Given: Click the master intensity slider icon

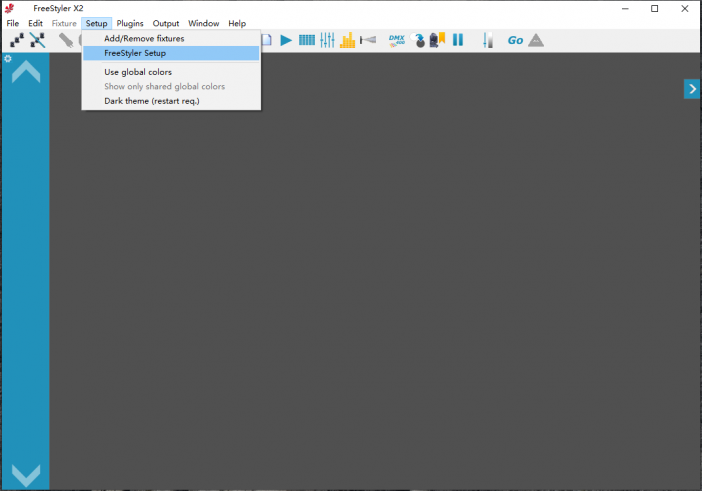Looking at the screenshot, I should (x=488, y=40).
